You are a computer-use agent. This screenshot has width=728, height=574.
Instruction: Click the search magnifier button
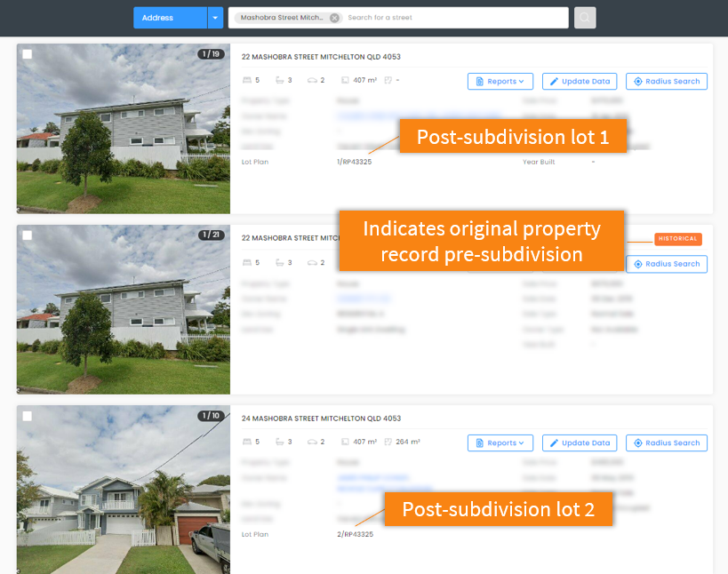tap(585, 18)
